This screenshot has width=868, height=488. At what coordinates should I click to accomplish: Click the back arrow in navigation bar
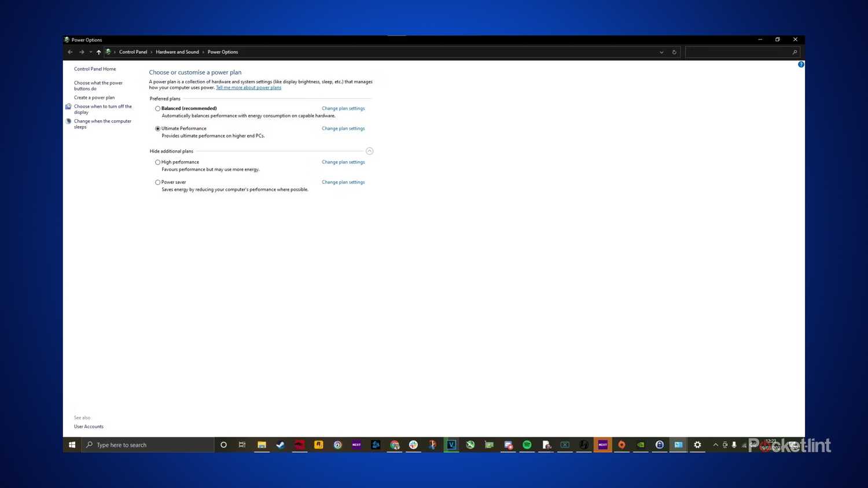point(70,52)
